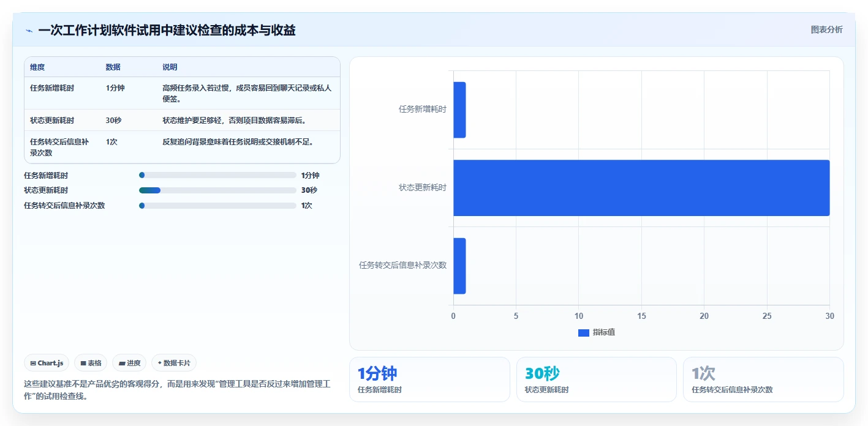Viewport: 868px width, 426px height.
Task: Click the 1次 table cell
Action: (x=111, y=142)
